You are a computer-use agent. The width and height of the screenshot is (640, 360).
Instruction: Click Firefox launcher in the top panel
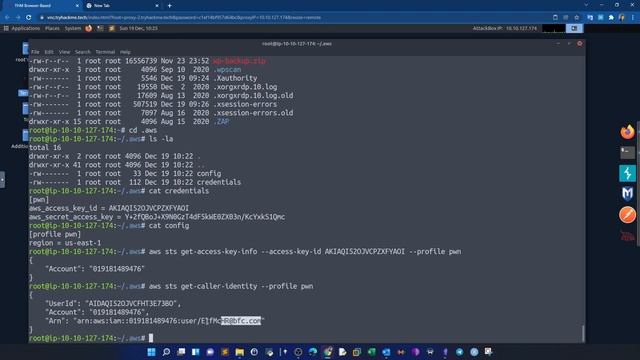pos(89,29)
